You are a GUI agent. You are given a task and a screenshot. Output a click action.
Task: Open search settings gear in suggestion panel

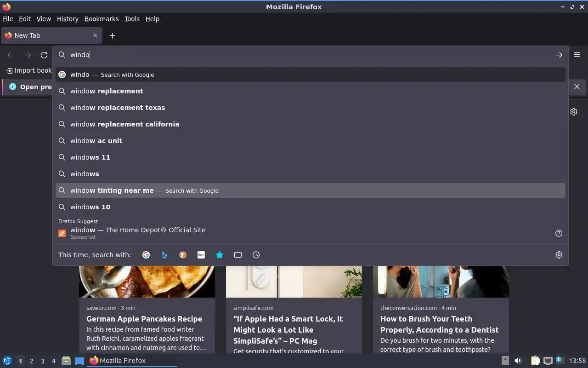click(559, 255)
